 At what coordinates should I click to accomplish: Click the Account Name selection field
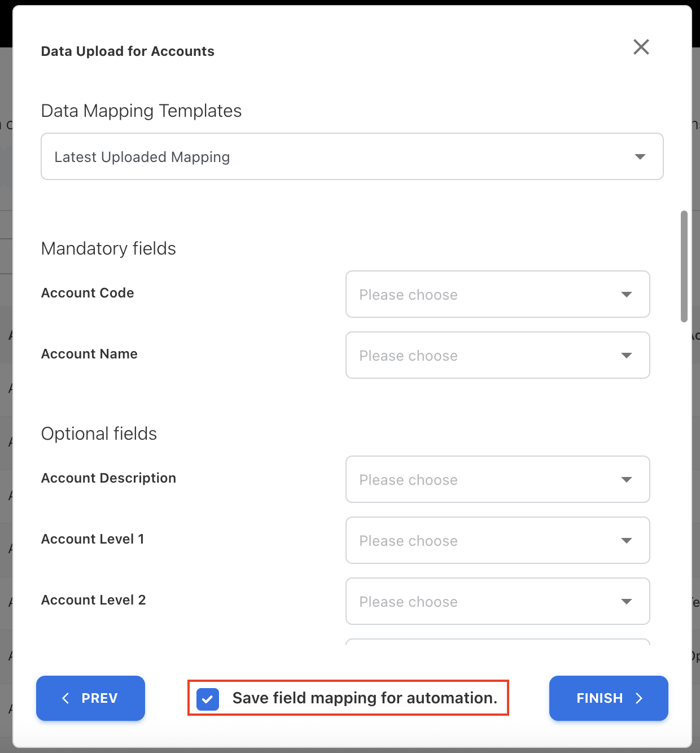(498, 355)
